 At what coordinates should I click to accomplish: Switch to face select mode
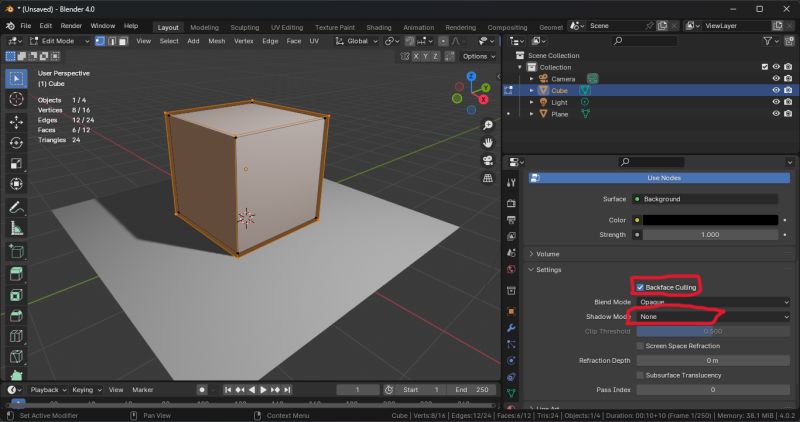point(123,41)
